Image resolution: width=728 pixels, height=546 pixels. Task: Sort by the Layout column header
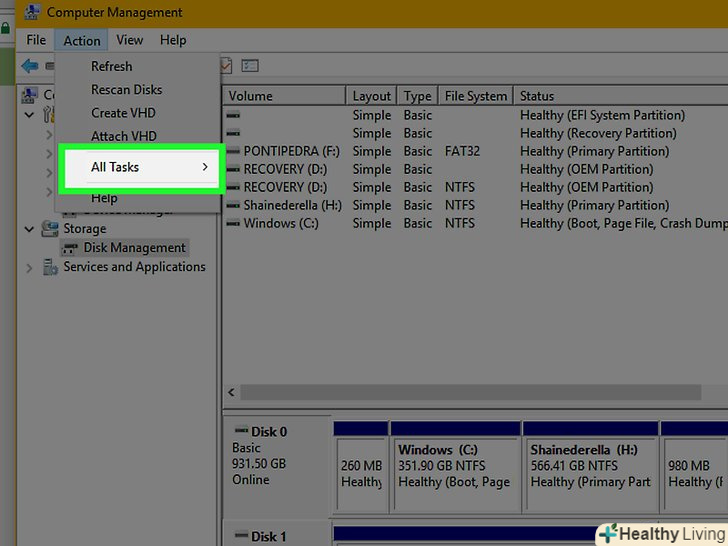pos(371,96)
